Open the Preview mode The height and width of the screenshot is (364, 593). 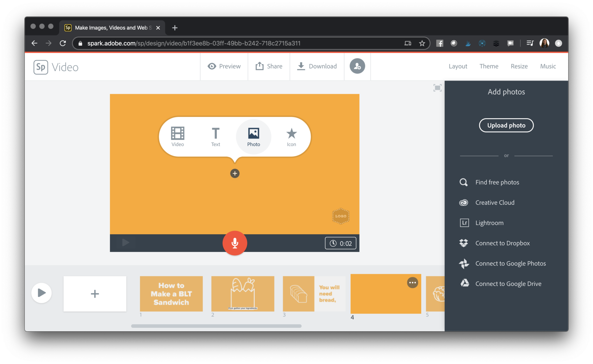224,66
